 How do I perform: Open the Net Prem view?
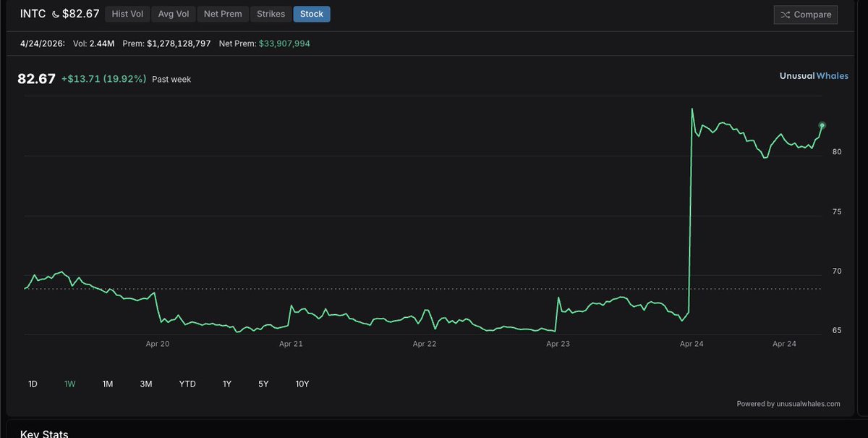coord(222,13)
